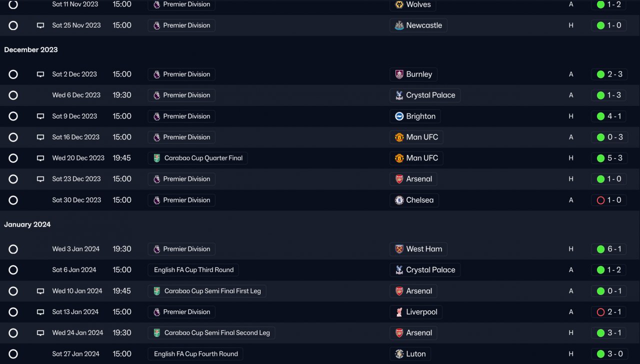
Task: Click the January 2024 month header
Action: [27, 224]
